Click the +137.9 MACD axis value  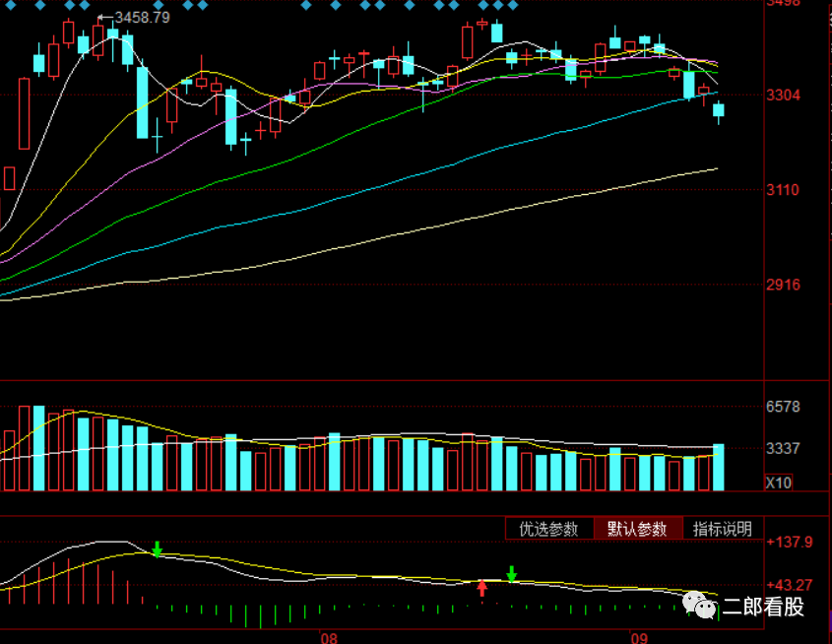tap(790, 543)
